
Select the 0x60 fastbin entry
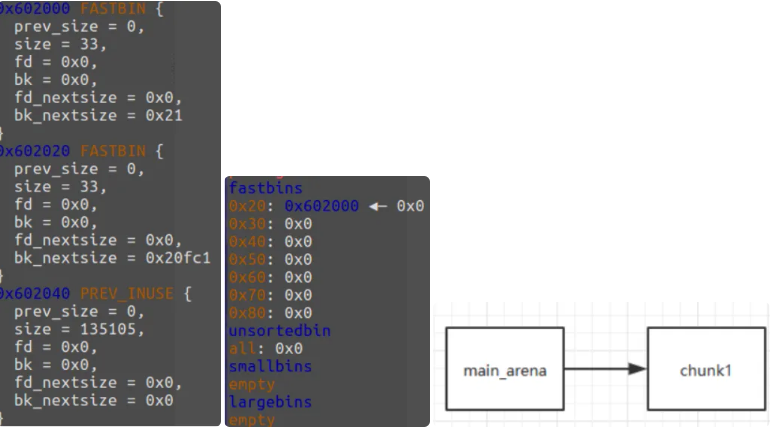coord(270,277)
